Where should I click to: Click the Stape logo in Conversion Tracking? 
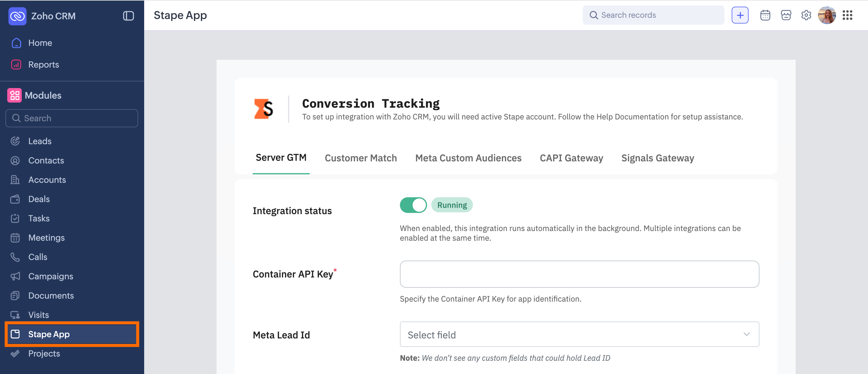(263, 109)
